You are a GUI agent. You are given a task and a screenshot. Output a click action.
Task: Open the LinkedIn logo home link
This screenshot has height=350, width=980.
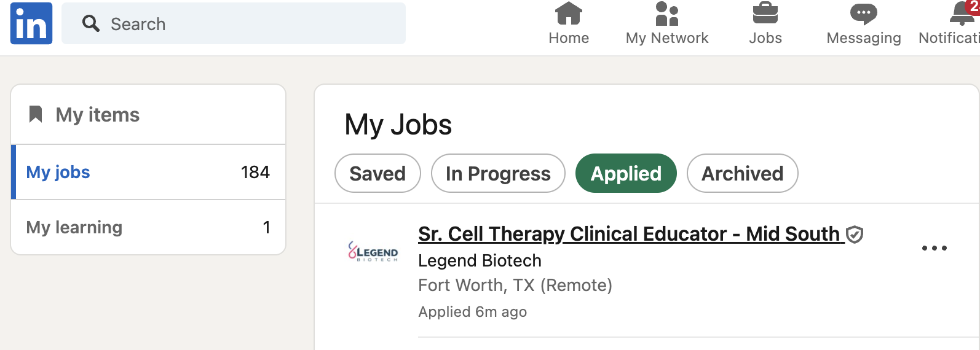tap(31, 23)
